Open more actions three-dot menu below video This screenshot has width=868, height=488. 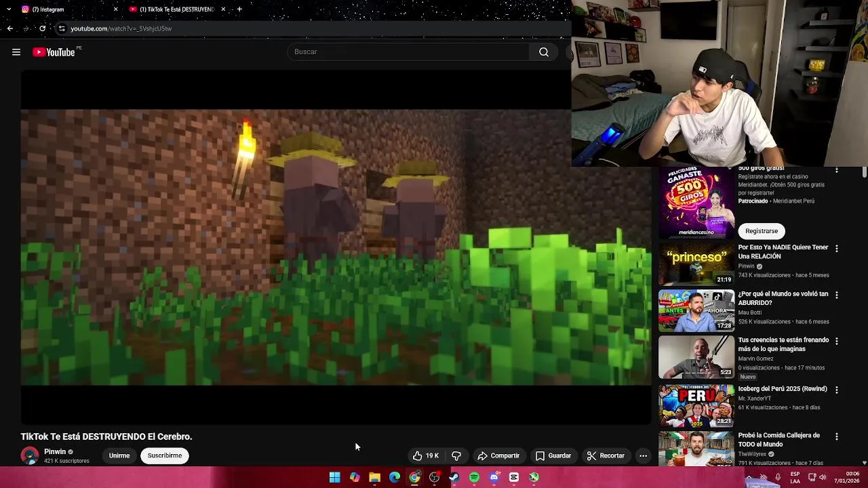click(643, 455)
